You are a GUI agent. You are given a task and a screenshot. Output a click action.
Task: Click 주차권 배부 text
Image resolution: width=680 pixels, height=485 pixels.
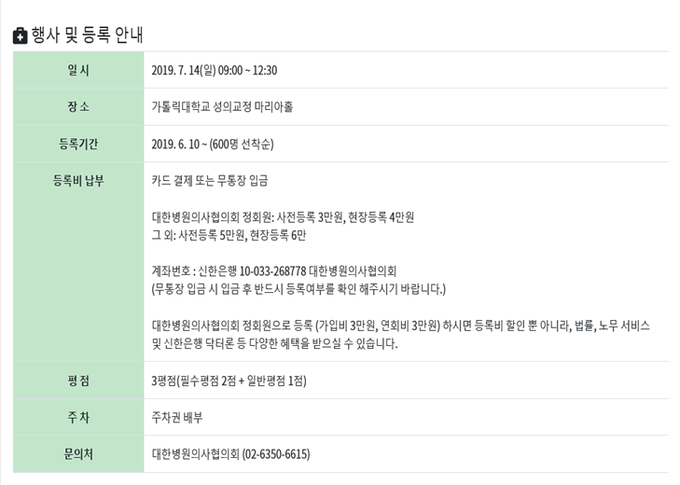point(177,418)
